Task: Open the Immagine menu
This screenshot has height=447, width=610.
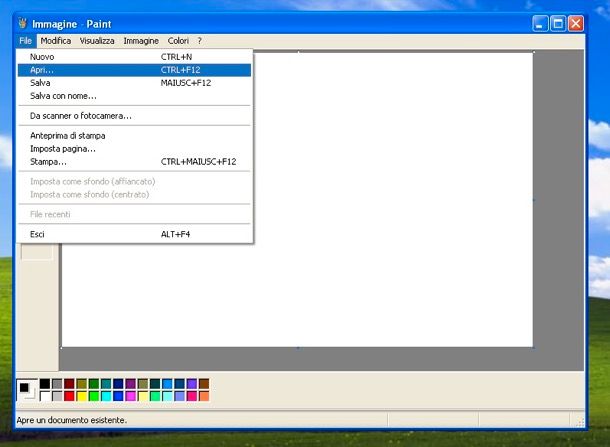Action: point(141,41)
